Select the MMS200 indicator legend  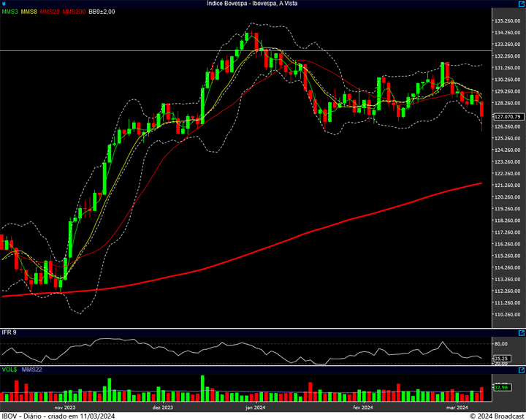point(74,12)
